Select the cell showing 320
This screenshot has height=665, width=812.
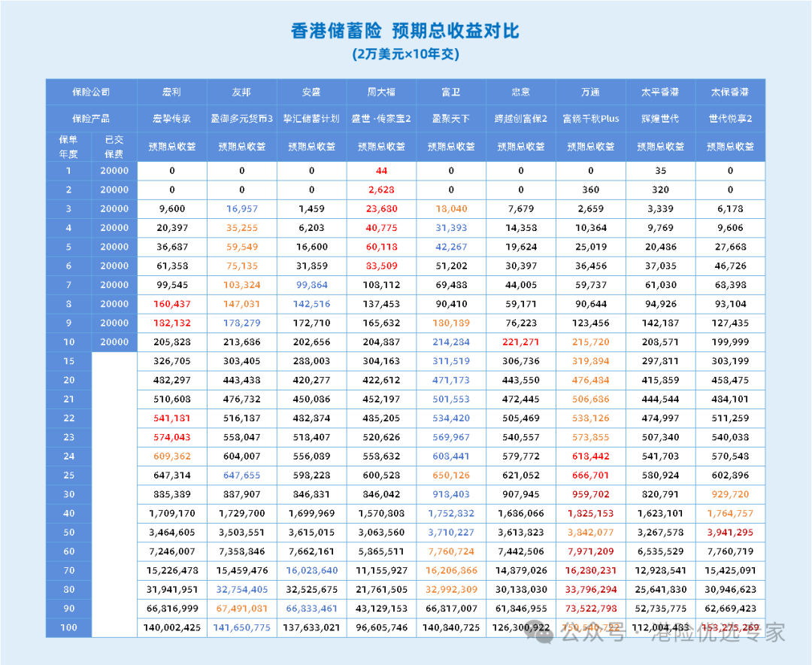[660, 190]
